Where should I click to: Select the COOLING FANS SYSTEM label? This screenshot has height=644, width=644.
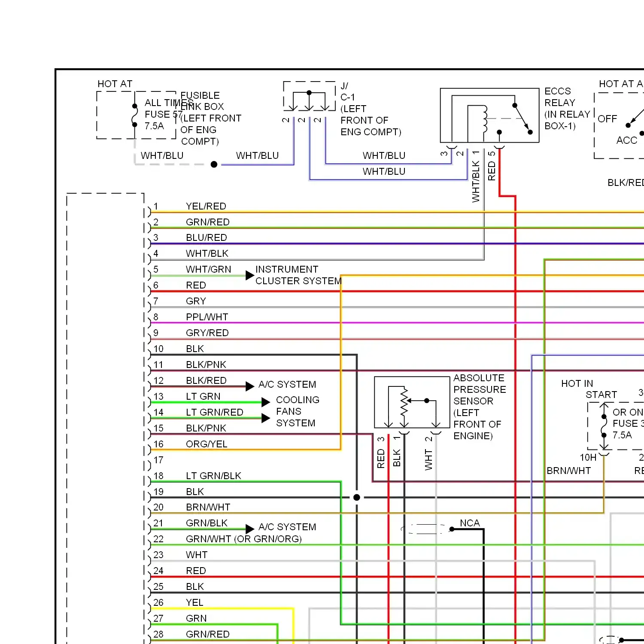[x=298, y=411]
